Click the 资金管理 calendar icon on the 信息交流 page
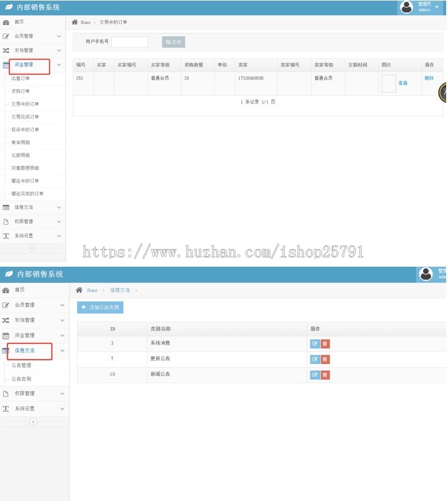 pyautogui.click(x=6, y=335)
